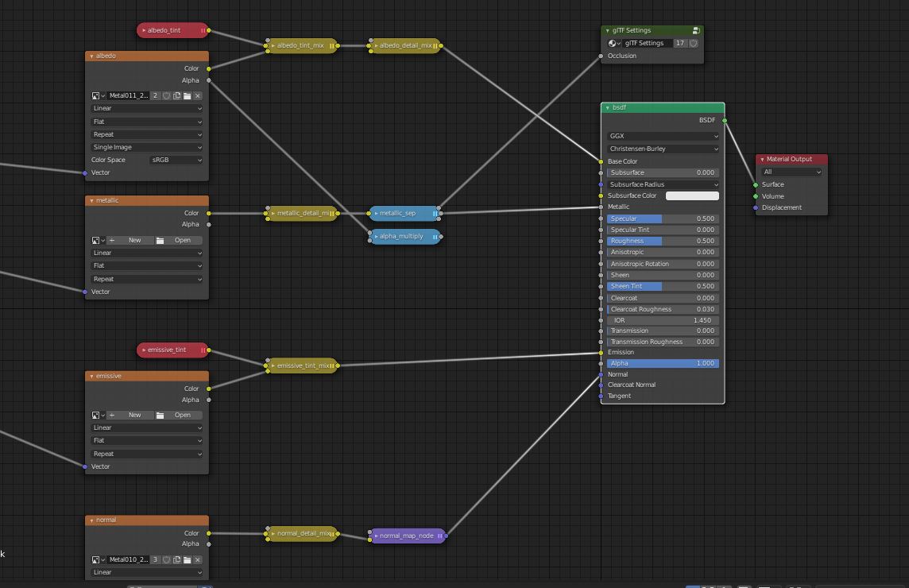Screen dimensions: 909x588
Task: Unlink Metal010 image in normal node
Action: pyautogui.click(x=198, y=559)
